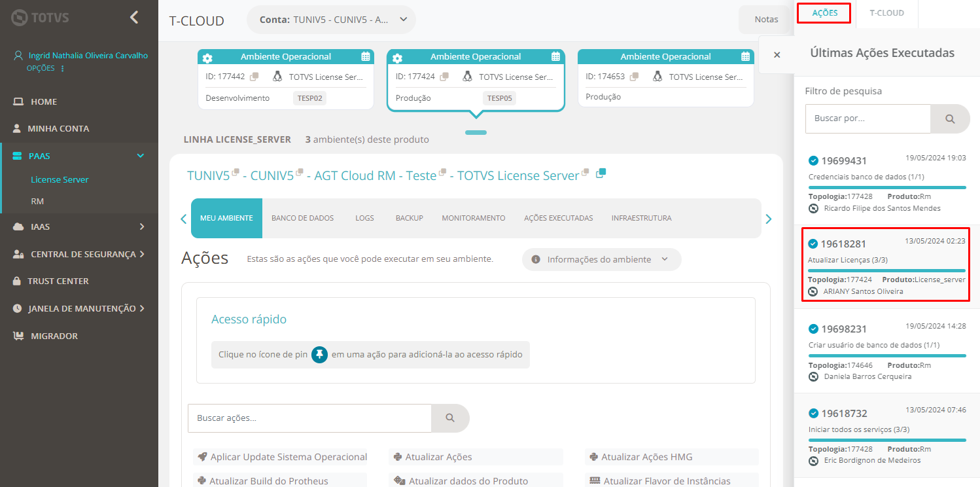980x487 pixels.
Task: Select the BACKUP tab
Action: coord(410,218)
